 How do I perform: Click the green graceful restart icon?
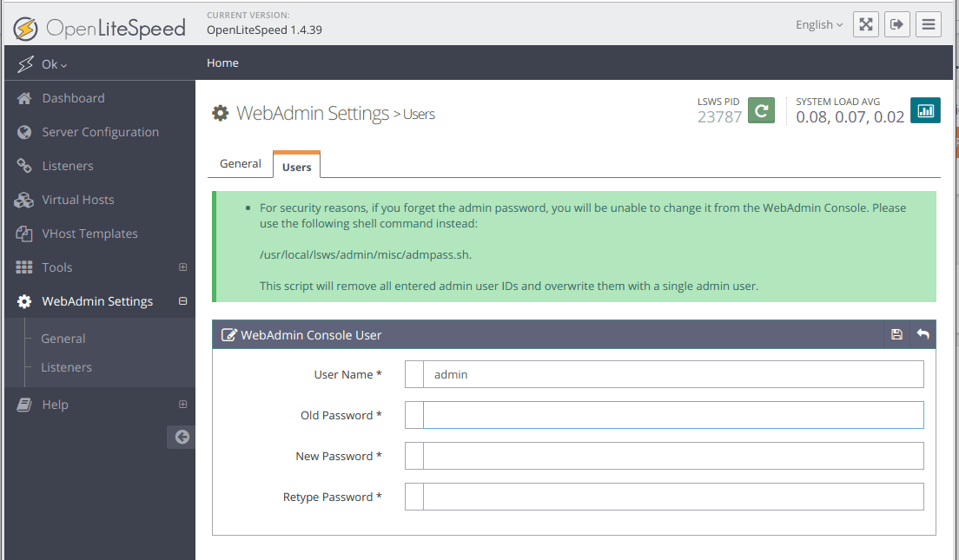pos(761,110)
